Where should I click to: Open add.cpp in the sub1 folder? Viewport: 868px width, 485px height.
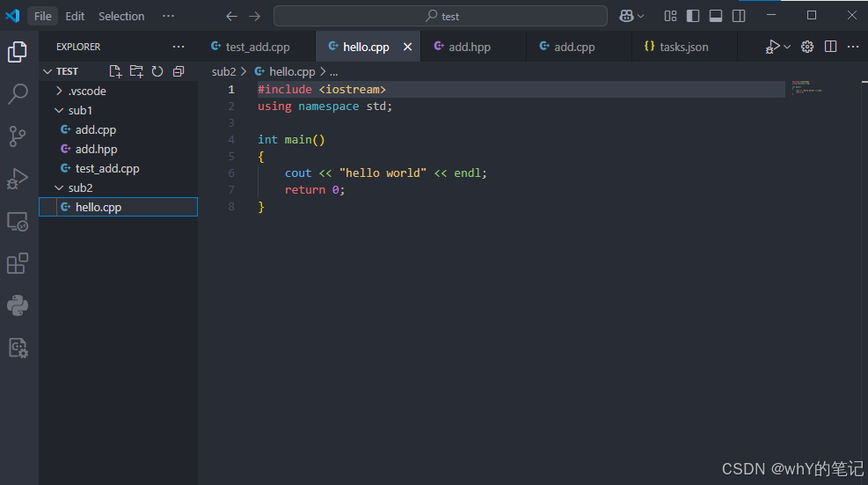119,129
